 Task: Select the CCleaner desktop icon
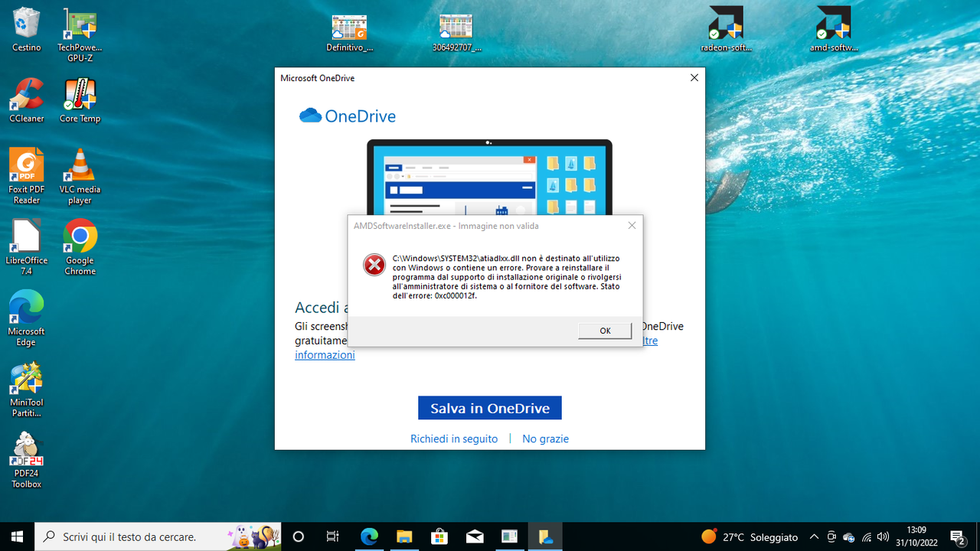pos(26,101)
